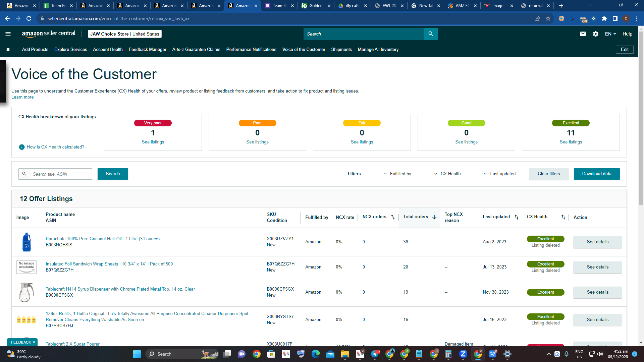The height and width of the screenshot is (362, 644).
Task: Reload the page with browser refresh icon
Action: 29,19
